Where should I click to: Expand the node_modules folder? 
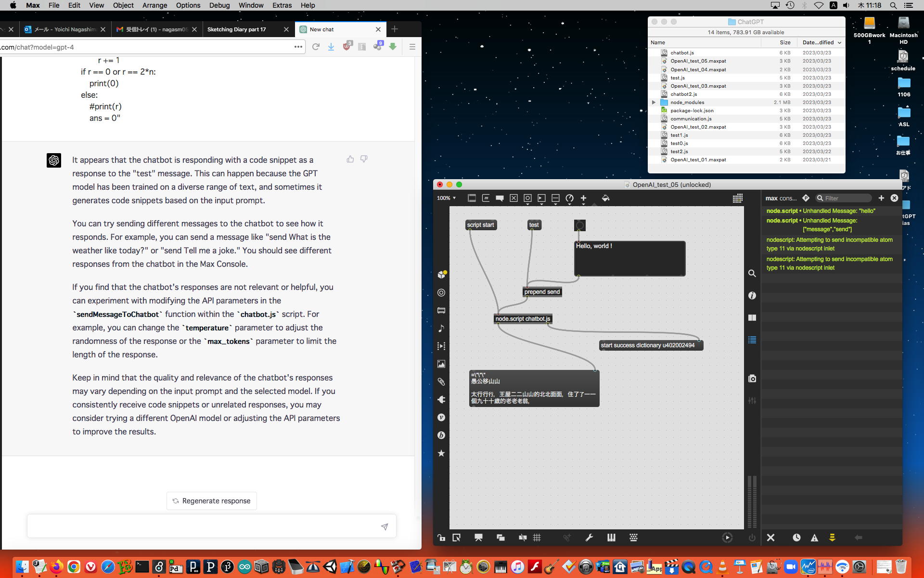pos(654,102)
